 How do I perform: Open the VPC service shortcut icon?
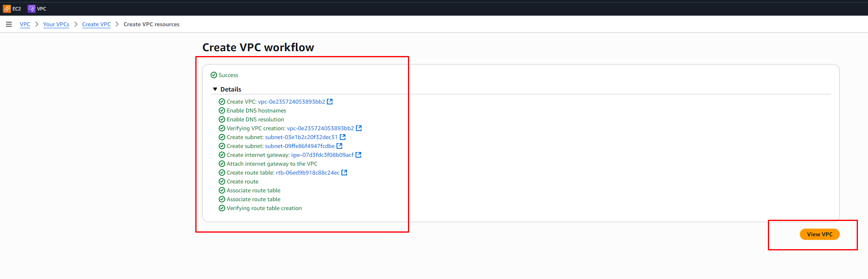click(x=31, y=8)
